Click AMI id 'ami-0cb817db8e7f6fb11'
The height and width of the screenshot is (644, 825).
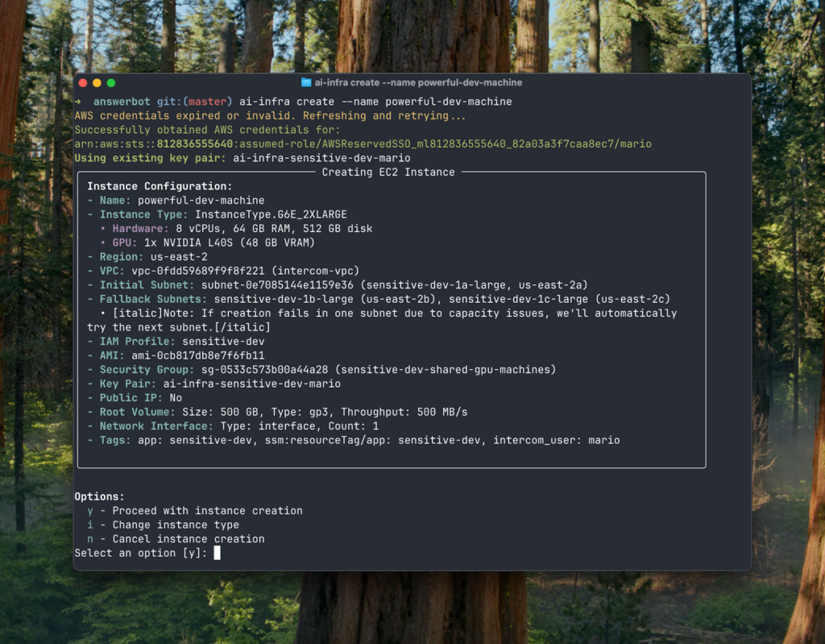point(198,356)
